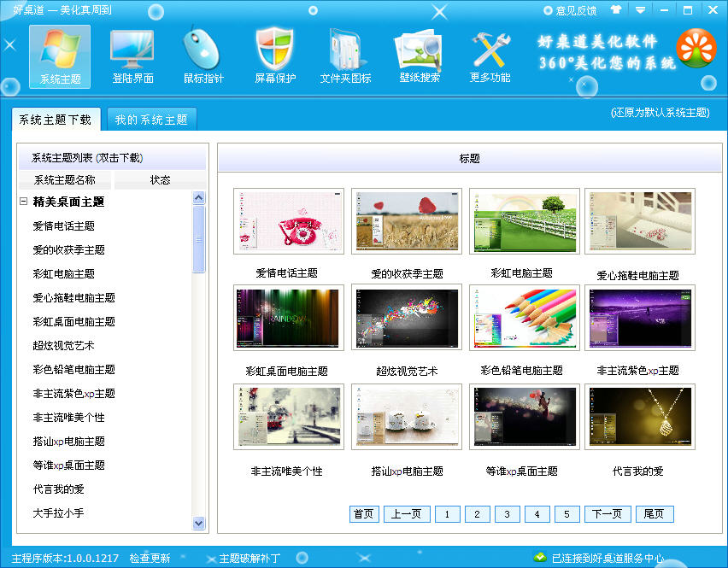
Task: Click 检查更新 in the status bar
Action: click(150, 559)
